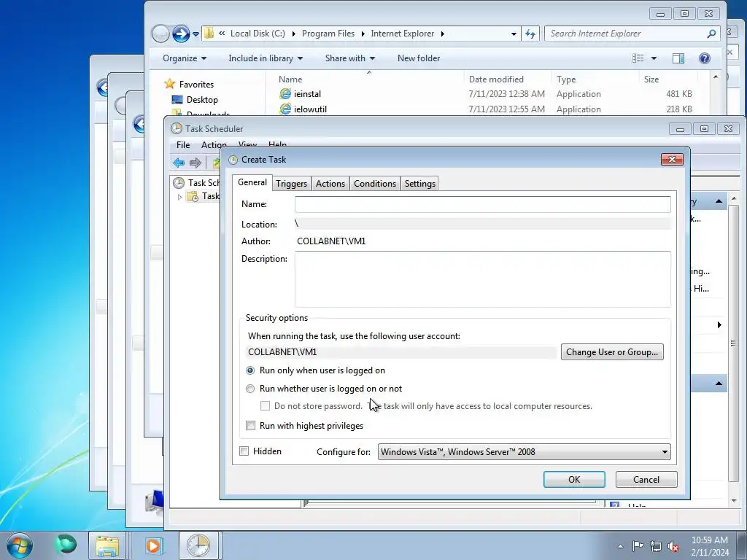Click network tray icon

click(656, 546)
